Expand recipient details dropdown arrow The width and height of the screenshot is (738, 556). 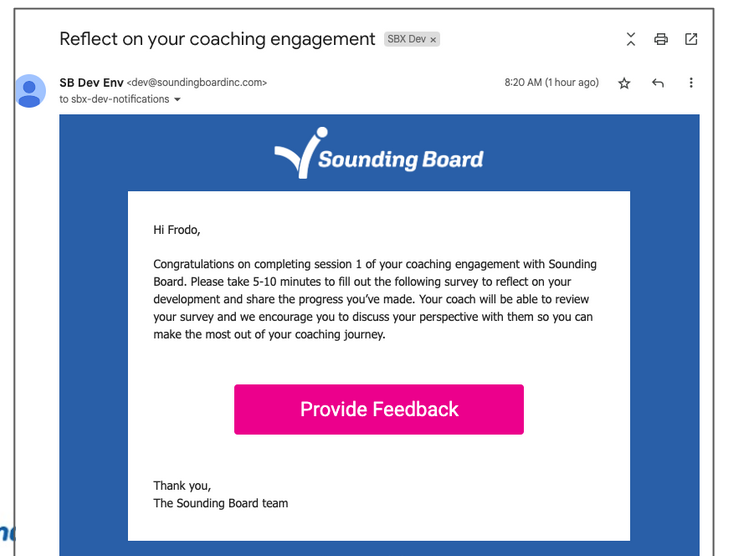coord(178,100)
